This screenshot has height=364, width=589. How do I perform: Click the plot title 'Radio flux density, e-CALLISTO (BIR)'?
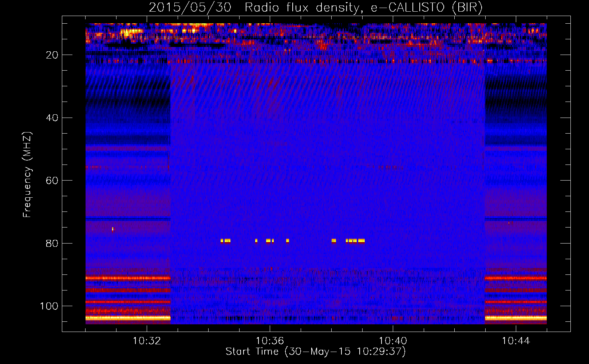[x=363, y=8]
